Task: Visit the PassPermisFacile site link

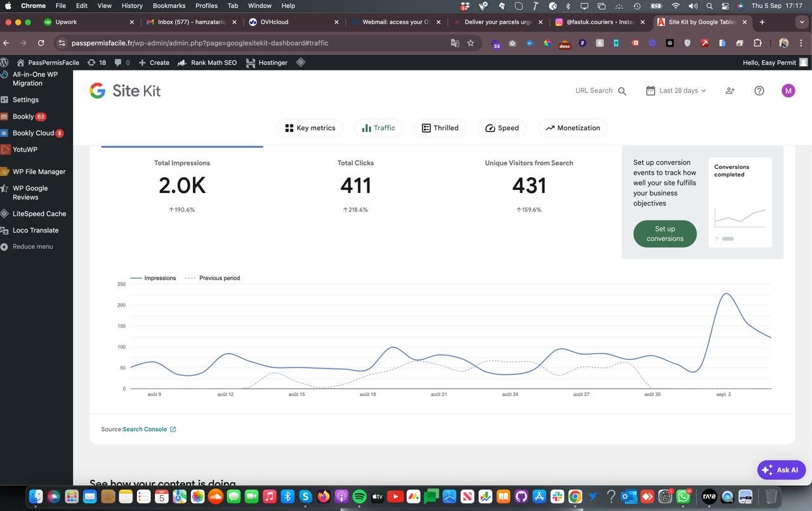Action: pyautogui.click(x=48, y=63)
